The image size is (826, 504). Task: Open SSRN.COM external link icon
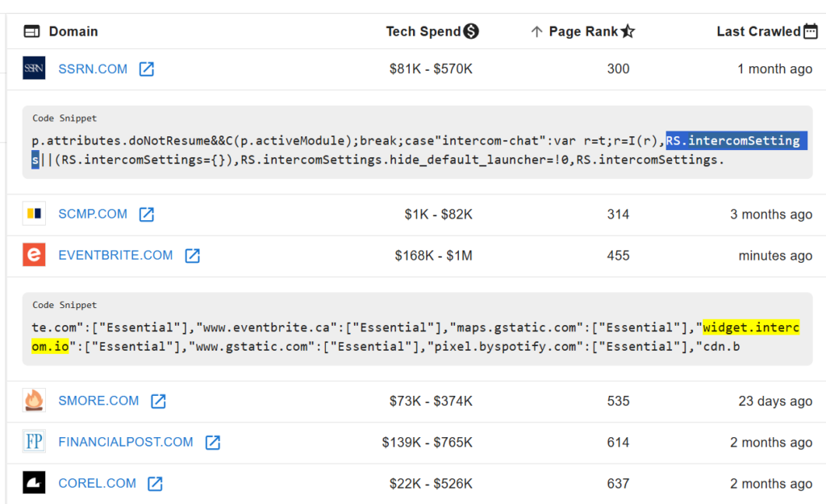[147, 69]
